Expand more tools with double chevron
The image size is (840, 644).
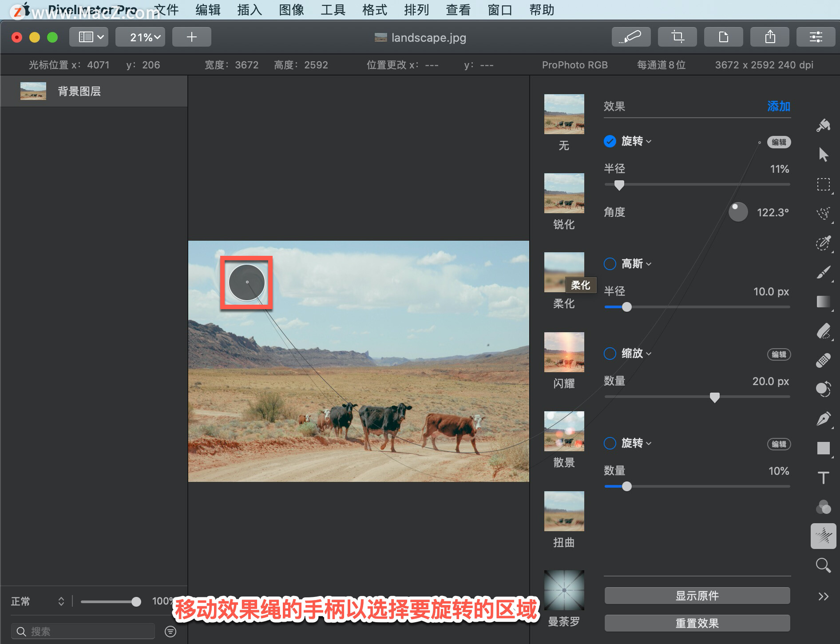824,596
